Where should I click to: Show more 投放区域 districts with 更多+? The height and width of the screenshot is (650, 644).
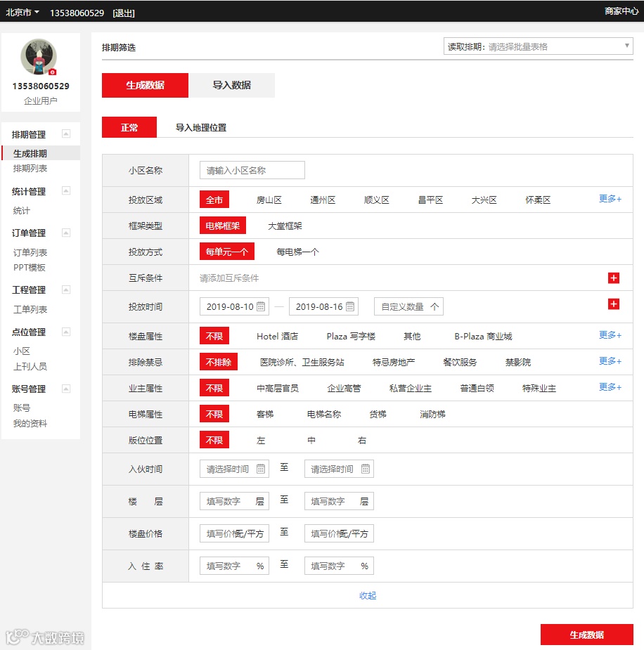coord(610,199)
